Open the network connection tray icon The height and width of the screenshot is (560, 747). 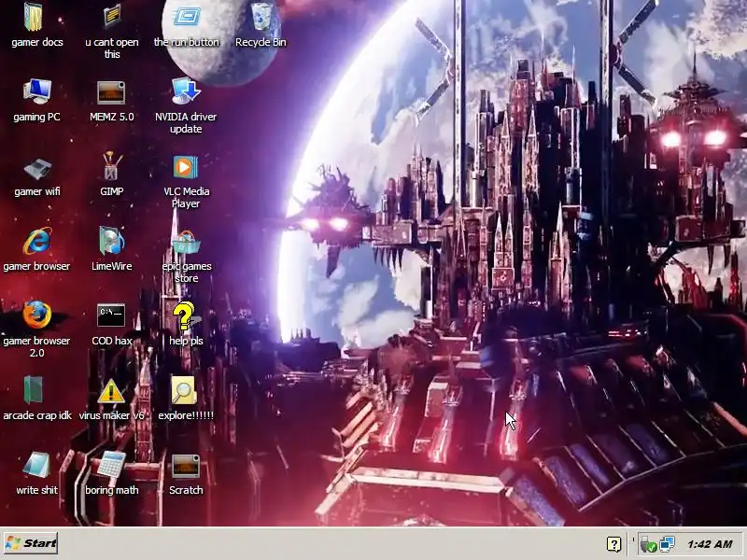667,544
